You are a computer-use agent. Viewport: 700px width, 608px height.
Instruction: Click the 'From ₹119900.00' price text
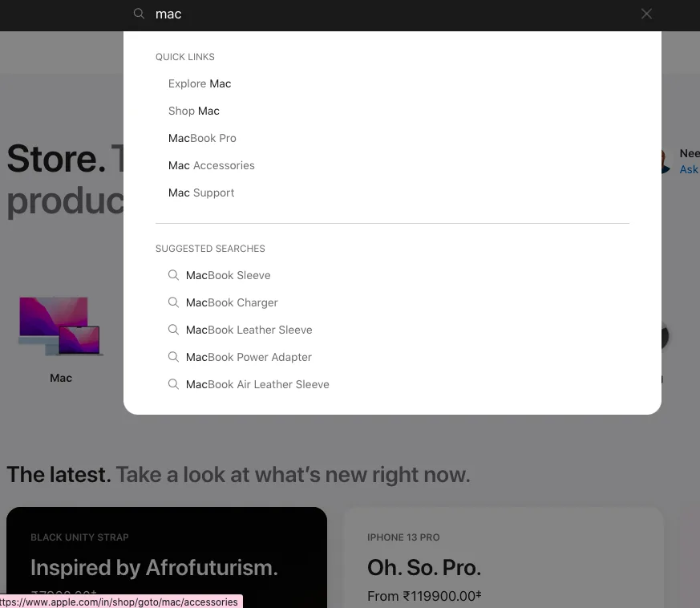coord(424,596)
